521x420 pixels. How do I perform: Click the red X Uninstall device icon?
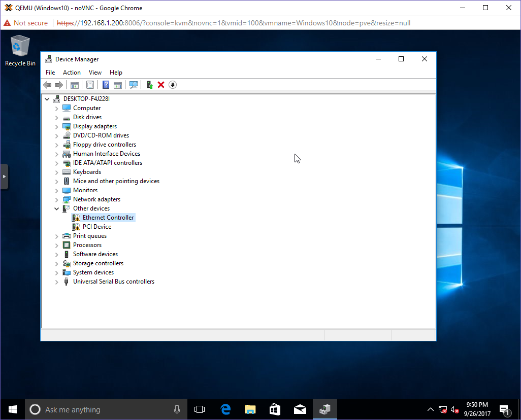pos(161,85)
